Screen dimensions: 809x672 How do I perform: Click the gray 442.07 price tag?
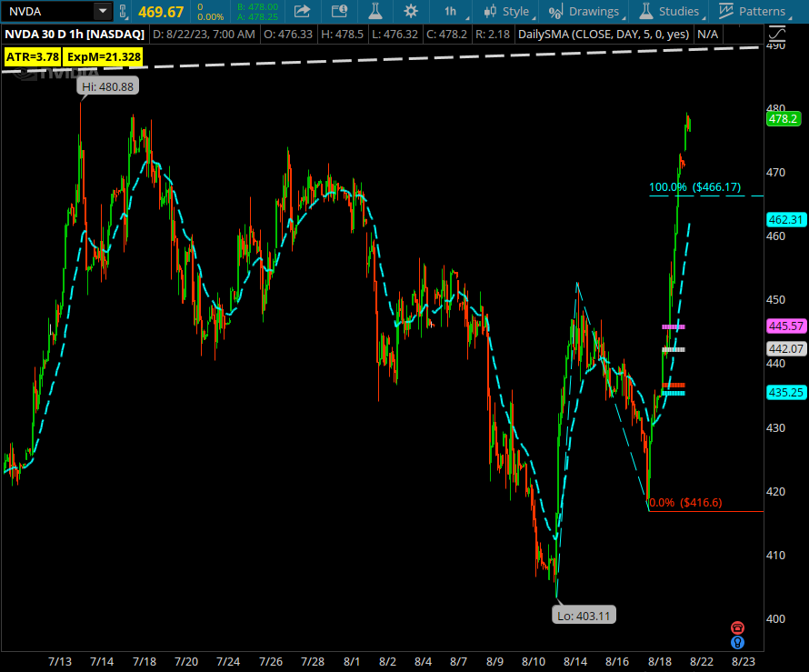[x=785, y=349]
